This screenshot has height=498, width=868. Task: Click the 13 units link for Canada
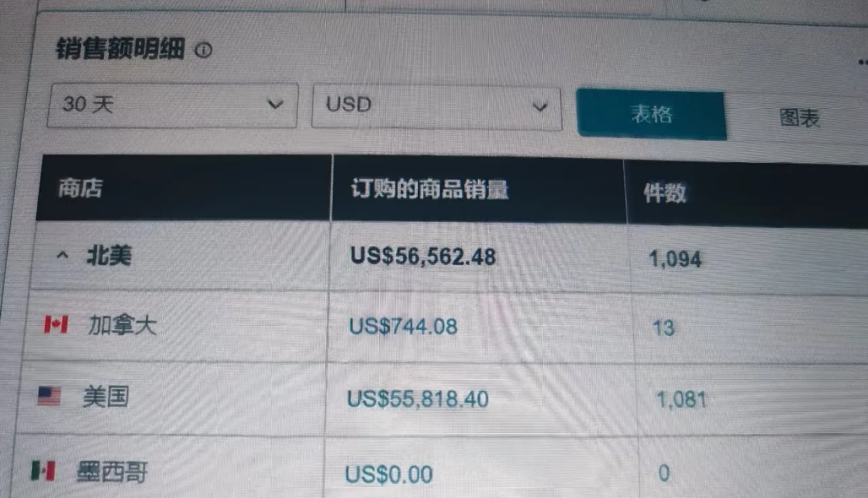pos(663,328)
